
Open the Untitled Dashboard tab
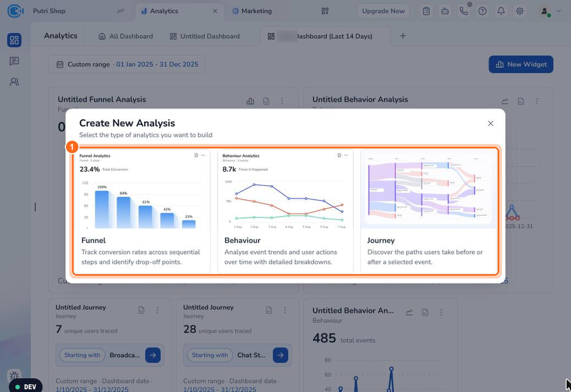click(205, 36)
